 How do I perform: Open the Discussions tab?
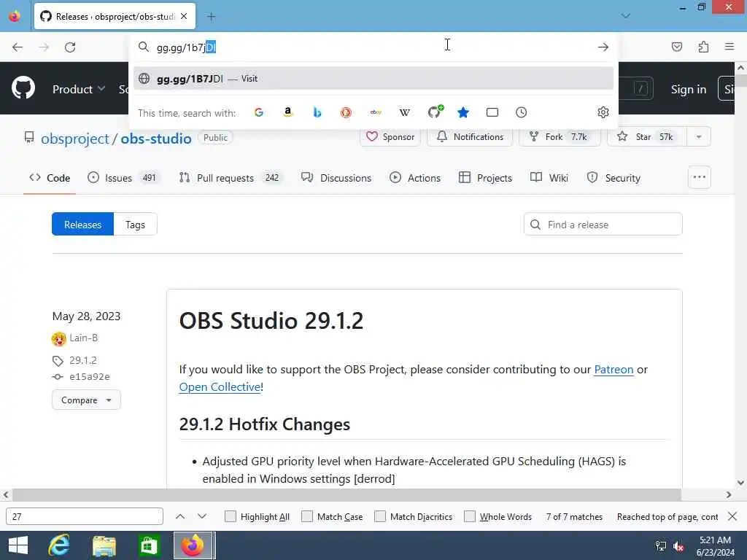point(336,178)
